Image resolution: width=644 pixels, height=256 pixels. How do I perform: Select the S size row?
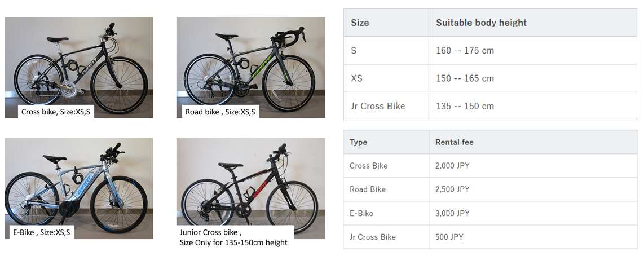(x=491, y=51)
